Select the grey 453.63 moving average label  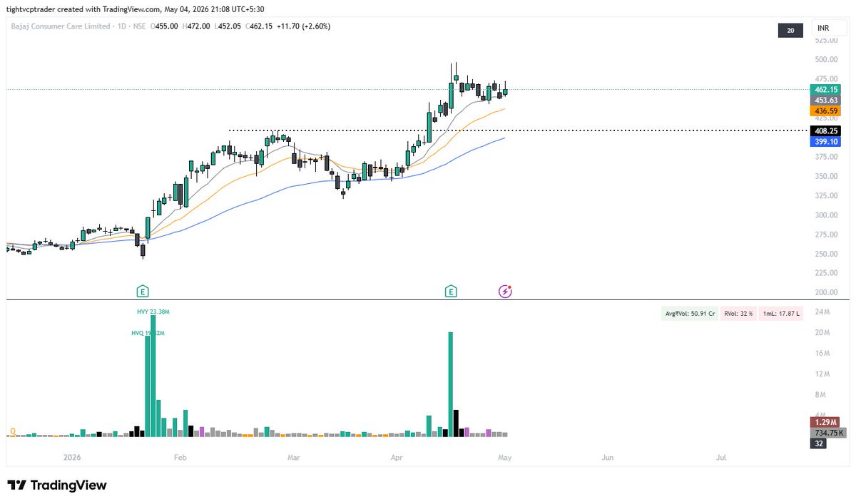coord(826,101)
